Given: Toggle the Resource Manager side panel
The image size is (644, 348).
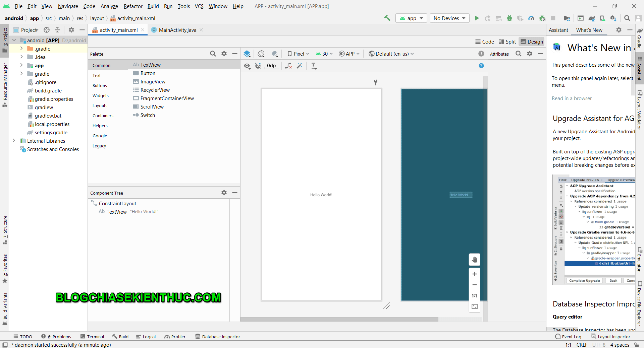Looking at the screenshot, I should point(5,85).
